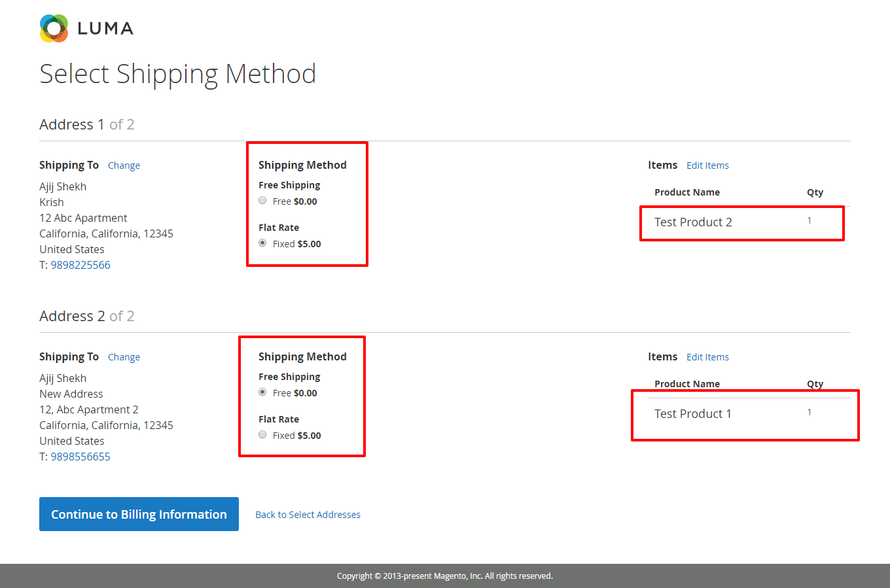
Task: Click the Address 1 of 2 heading
Action: (87, 124)
